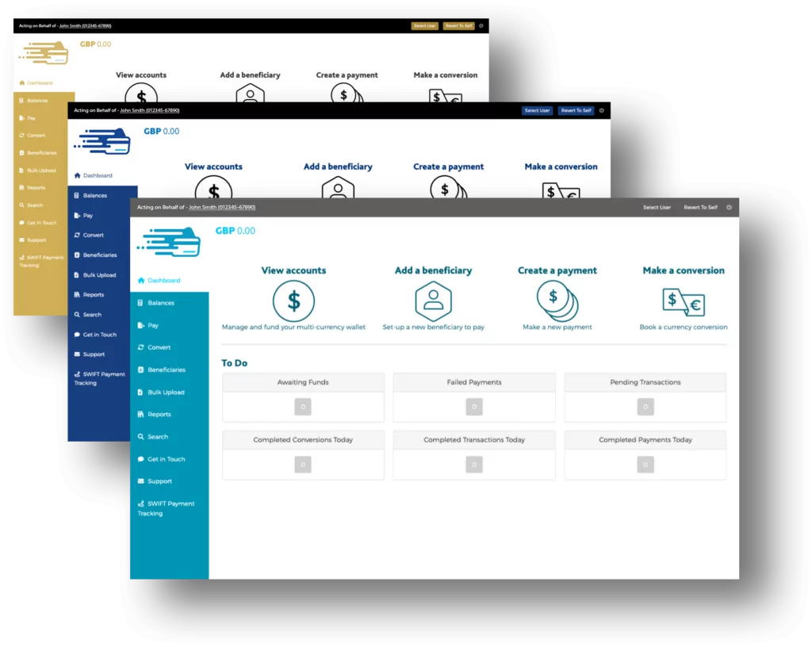Open Reports in the navy blue sidebar
This screenshot has width=812, height=647.
pos(93,295)
